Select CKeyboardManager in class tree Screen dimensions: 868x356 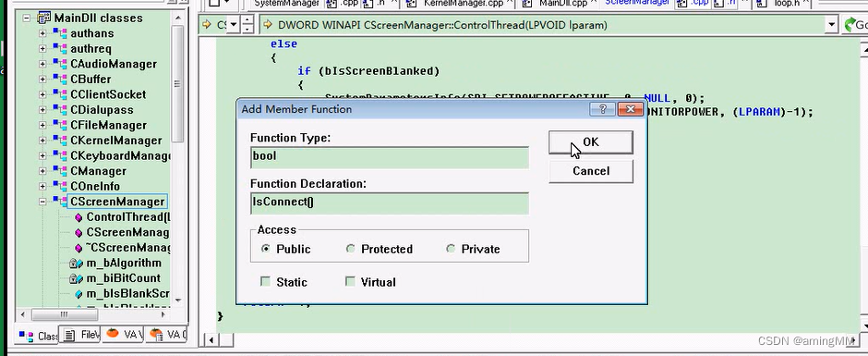119,156
